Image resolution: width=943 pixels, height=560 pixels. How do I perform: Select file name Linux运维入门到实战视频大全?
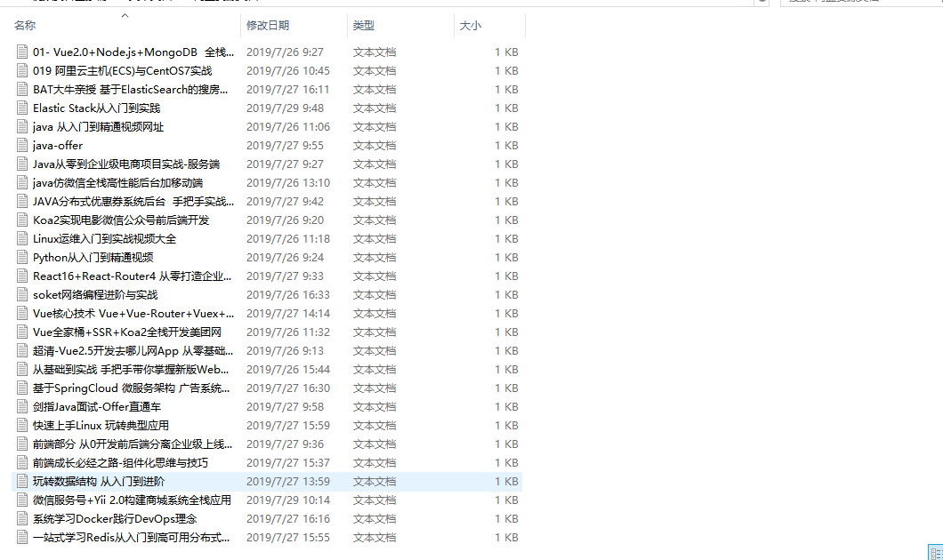coord(105,238)
